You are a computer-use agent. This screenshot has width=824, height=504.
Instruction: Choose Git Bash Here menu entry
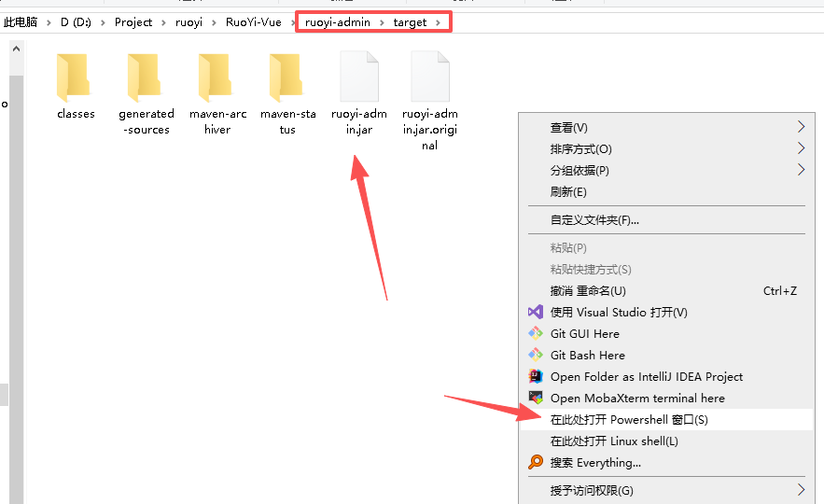click(587, 355)
